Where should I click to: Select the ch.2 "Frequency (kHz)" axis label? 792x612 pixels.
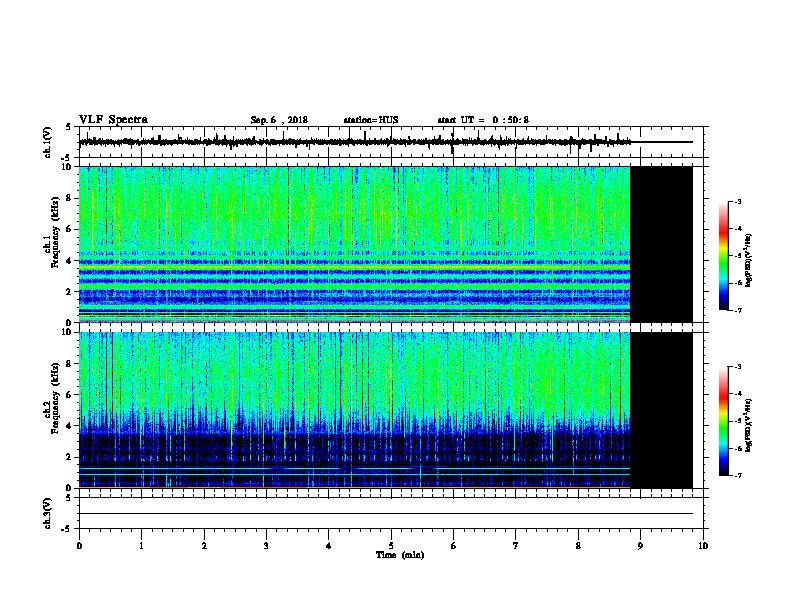coord(55,398)
